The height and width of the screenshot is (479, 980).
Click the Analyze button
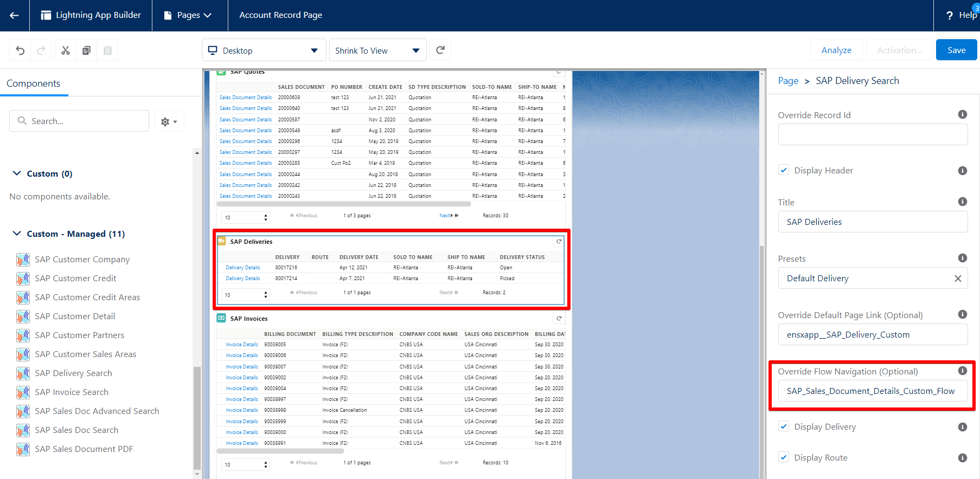click(836, 50)
